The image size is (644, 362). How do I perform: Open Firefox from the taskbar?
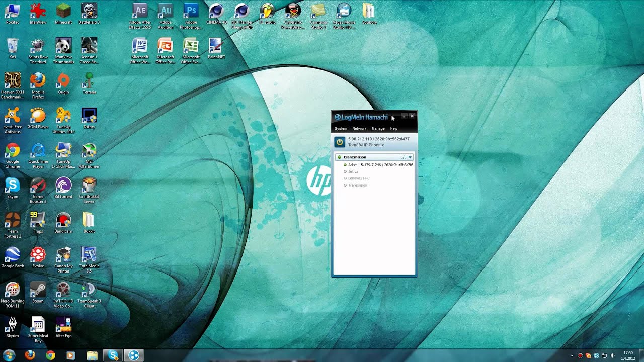[x=30, y=355]
